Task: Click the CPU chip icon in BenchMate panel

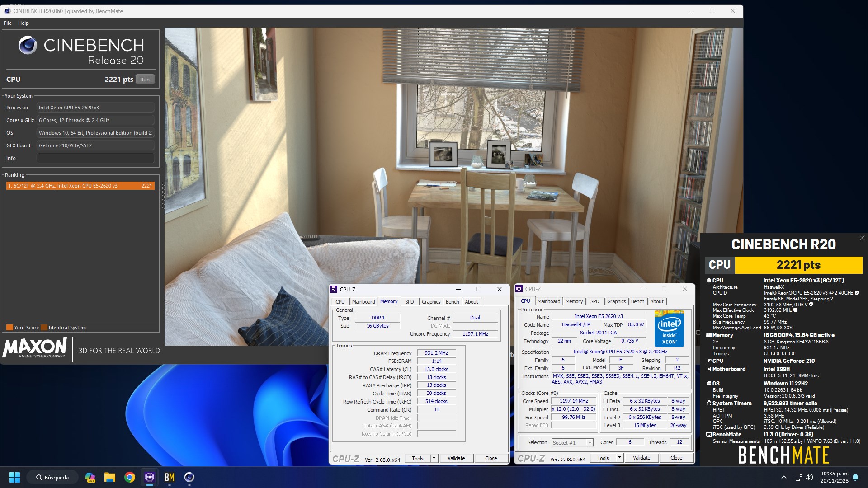Action: pyautogui.click(x=709, y=281)
